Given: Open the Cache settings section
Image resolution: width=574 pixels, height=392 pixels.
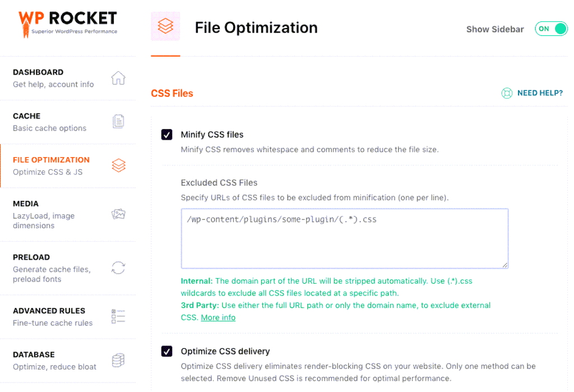Looking at the screenshot, I should point(68,122).
